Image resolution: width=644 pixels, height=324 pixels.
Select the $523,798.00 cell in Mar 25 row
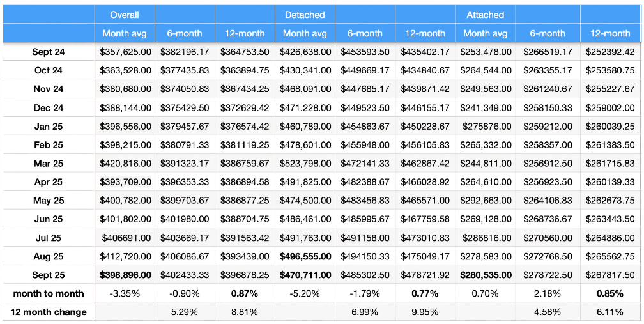click(305, 164)
